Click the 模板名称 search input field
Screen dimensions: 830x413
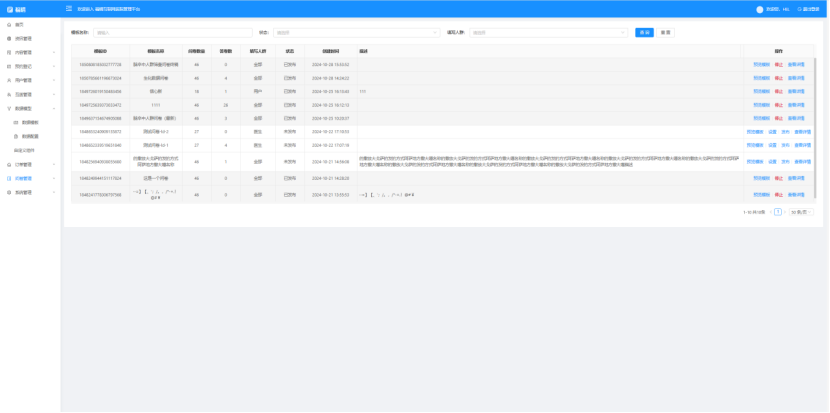point(158,32)
